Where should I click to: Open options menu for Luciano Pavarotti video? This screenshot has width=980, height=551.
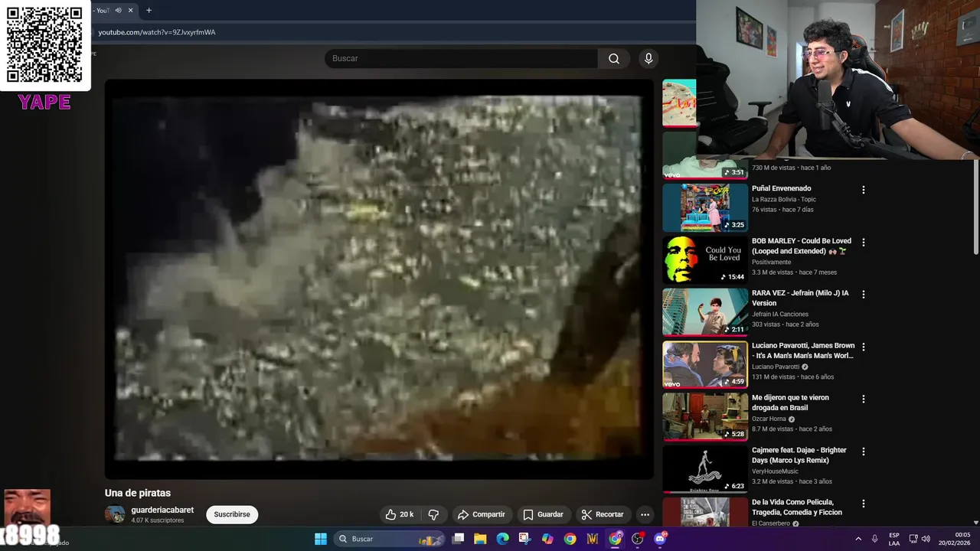(864, 347)
